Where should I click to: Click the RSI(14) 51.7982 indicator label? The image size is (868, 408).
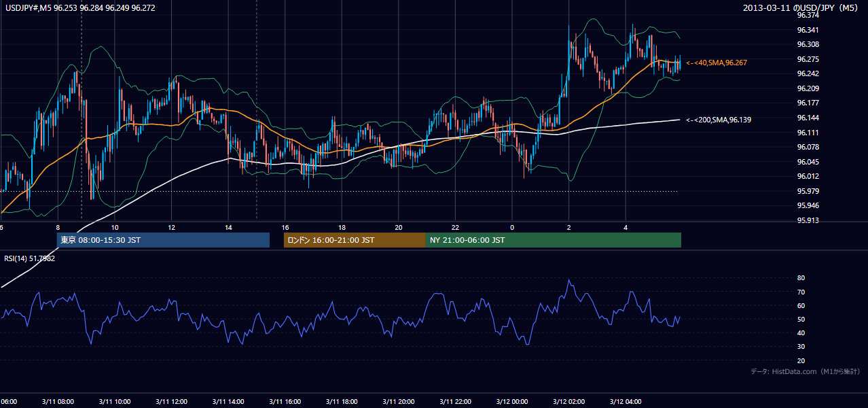point(30,258)
